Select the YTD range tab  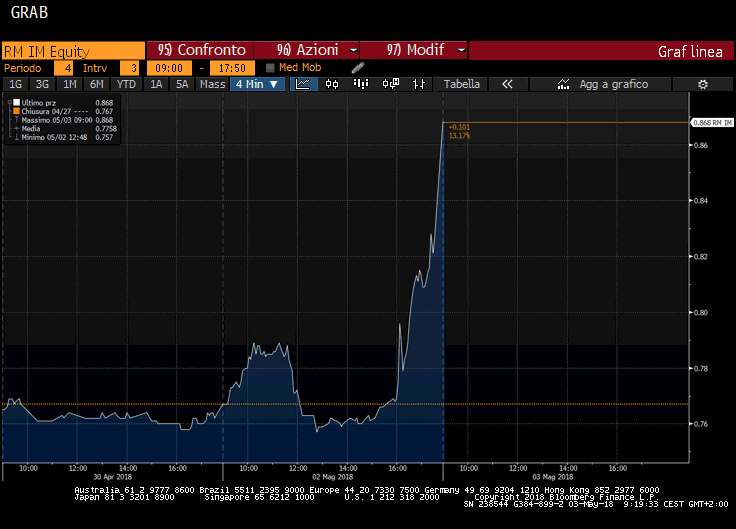tap(126, 84)
